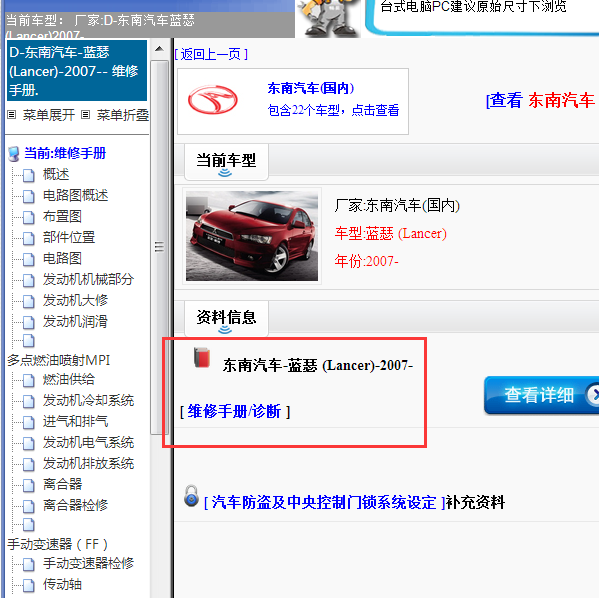This screenshot has height=598, width=599.
Task: Click the page icon beside 发动机电气系统
Action: tap(28, 443)
